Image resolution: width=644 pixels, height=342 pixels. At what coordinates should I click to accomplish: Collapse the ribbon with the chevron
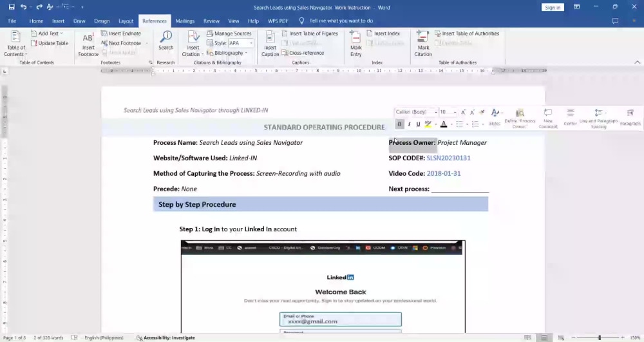[637, 62]
